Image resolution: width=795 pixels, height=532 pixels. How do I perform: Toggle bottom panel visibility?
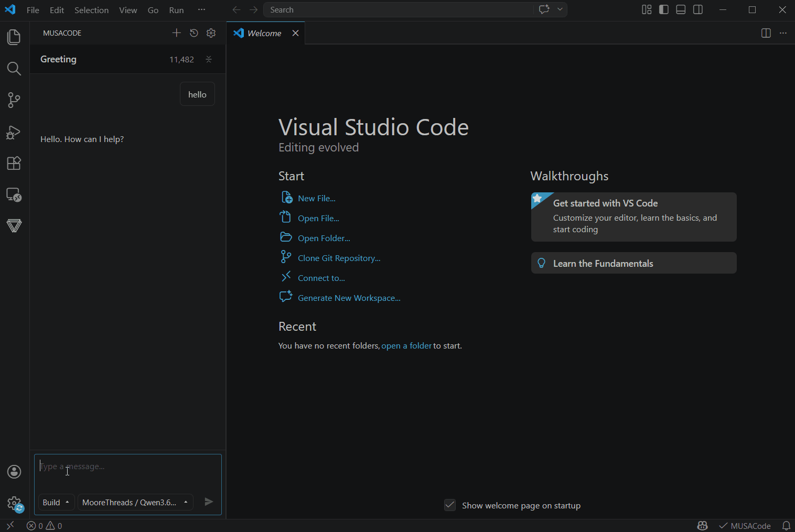[681, 9]
